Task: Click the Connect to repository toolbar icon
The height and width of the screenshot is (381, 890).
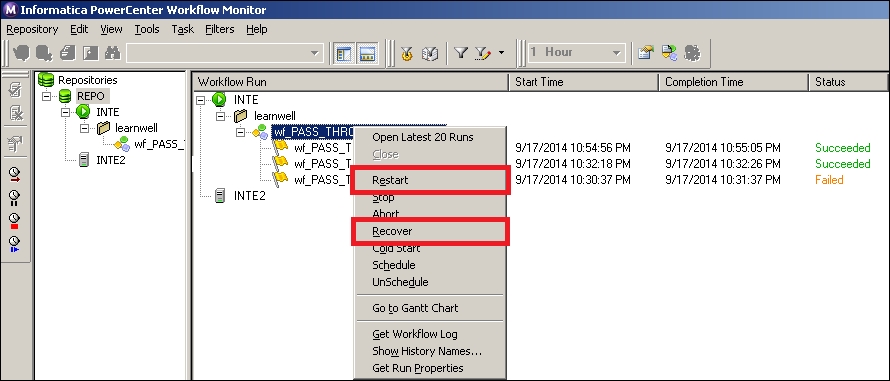Action: 22,53
